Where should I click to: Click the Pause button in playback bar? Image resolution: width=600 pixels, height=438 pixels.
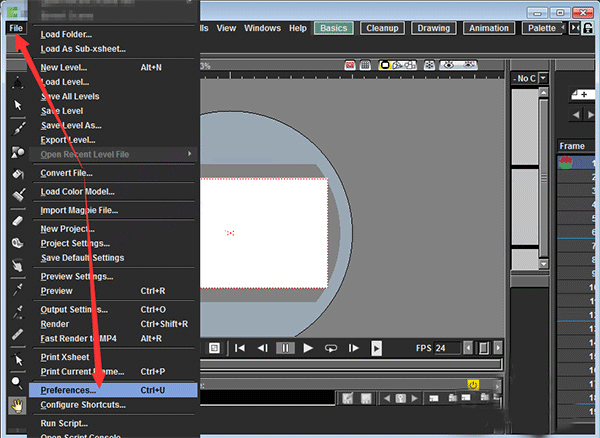(285, 348)
